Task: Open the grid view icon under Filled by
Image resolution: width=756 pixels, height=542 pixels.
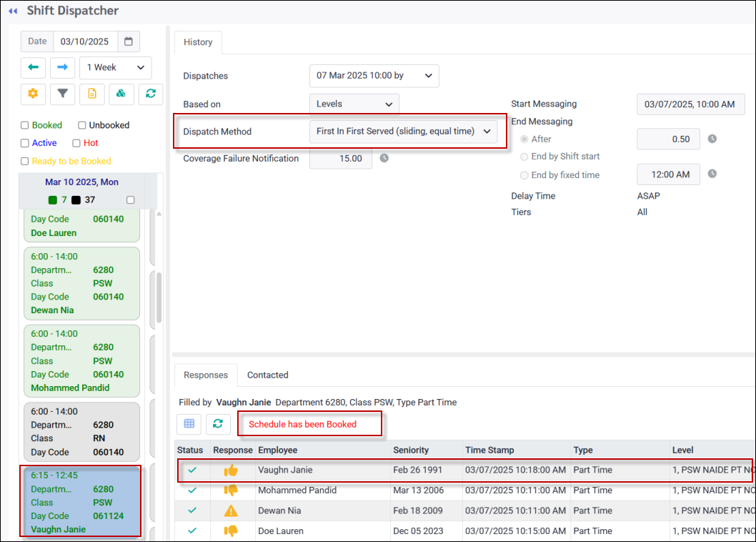Action: [x=189, y=424]
